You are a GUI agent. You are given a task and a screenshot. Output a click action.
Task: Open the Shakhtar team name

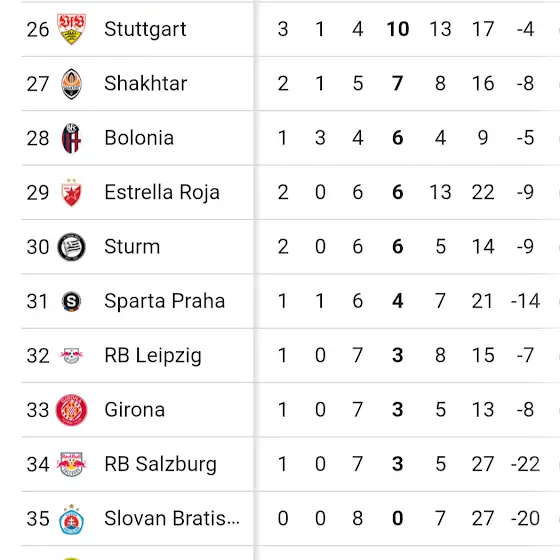[146, 84]
